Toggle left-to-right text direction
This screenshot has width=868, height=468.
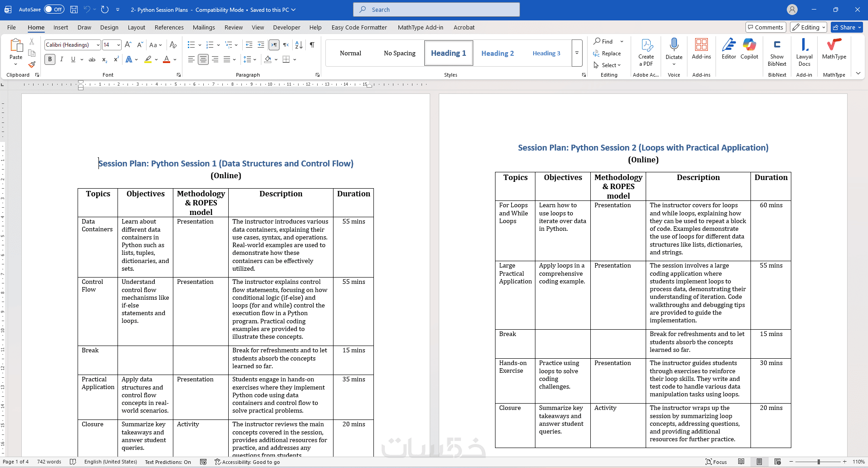[x=274, y=44]
